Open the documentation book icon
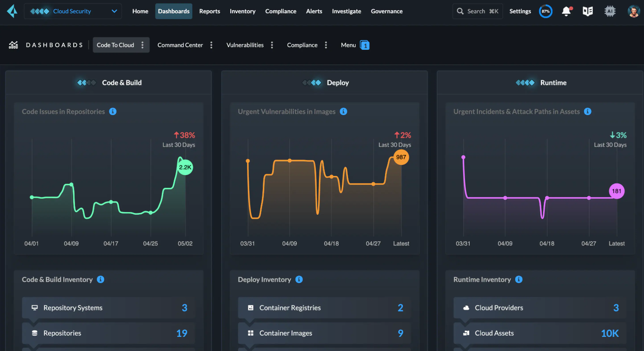Screen dimensions: 644x351 [x=588, y=11]
